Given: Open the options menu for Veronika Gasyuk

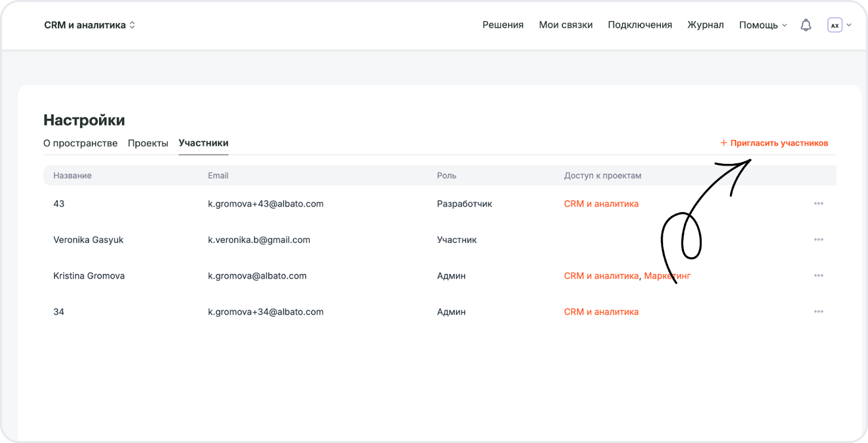Looking at the screenshot, I should pyautogui.click(x=819, y=239).
